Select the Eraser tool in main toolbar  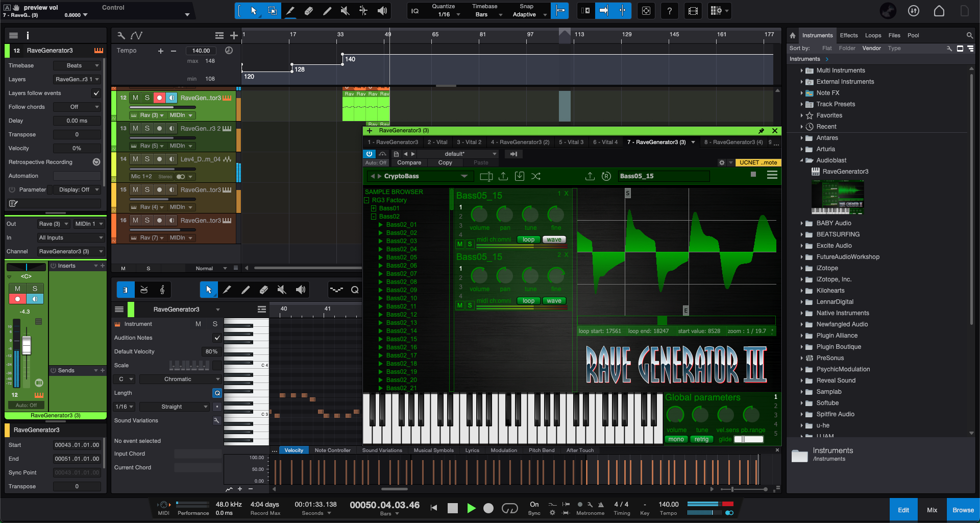point(309,11)
